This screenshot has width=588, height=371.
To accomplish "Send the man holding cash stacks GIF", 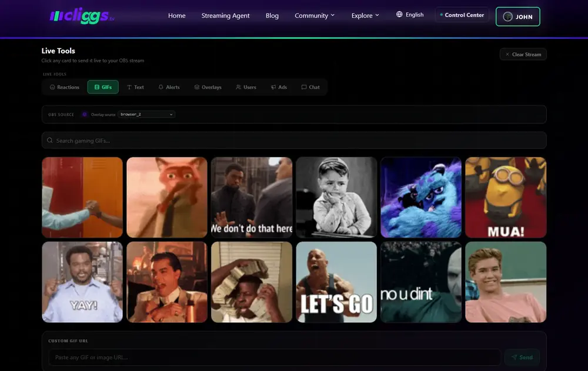I will (252, 282).
